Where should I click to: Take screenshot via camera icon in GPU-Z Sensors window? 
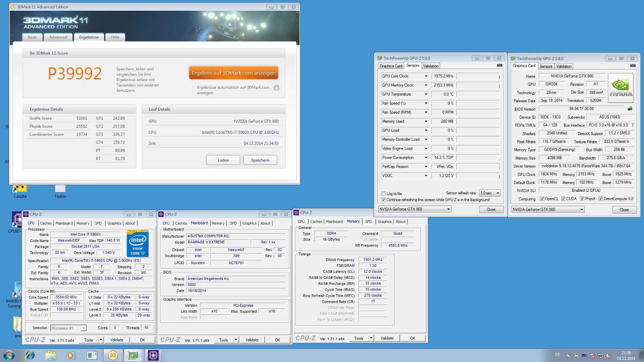pos(499,66)
